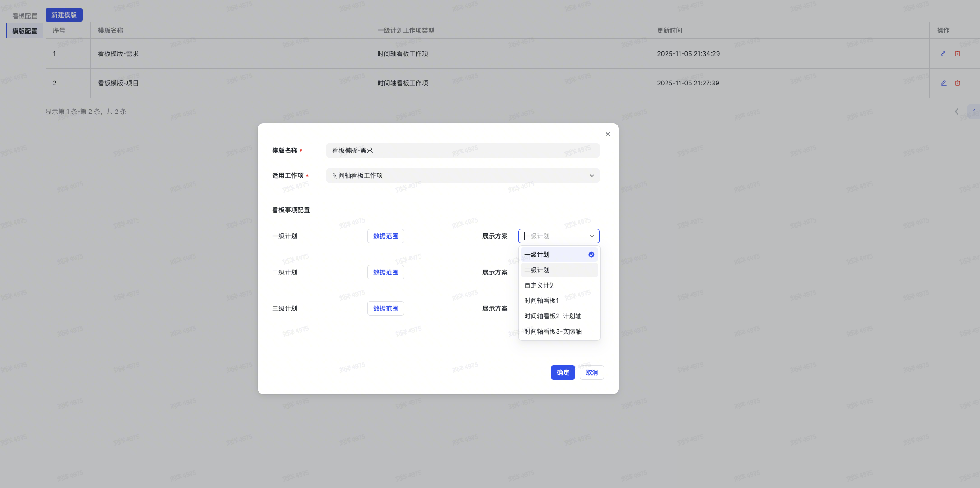Close the template dialog with X
980x488 pixels.
pyautogui.click(x=608, y=134)
